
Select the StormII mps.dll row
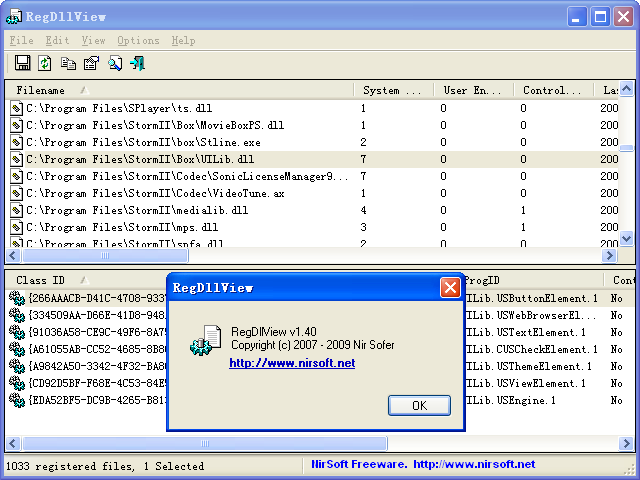coord(150,227)
